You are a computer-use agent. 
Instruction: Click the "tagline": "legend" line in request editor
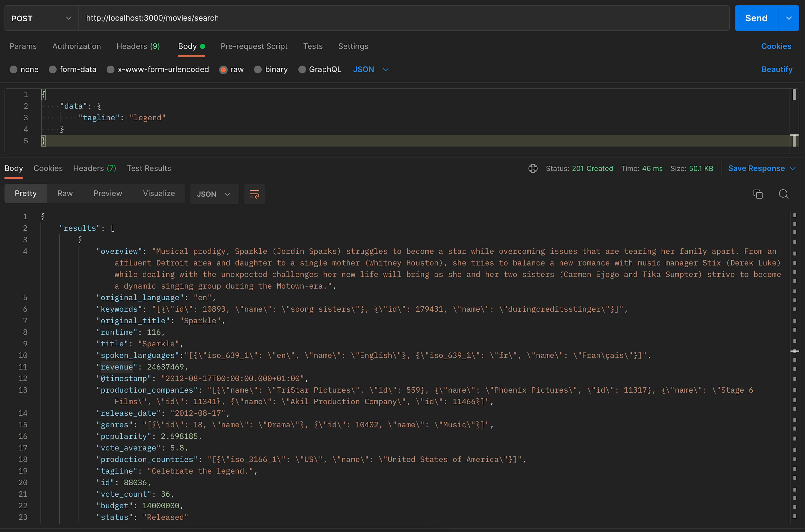[x=122, y=118]
